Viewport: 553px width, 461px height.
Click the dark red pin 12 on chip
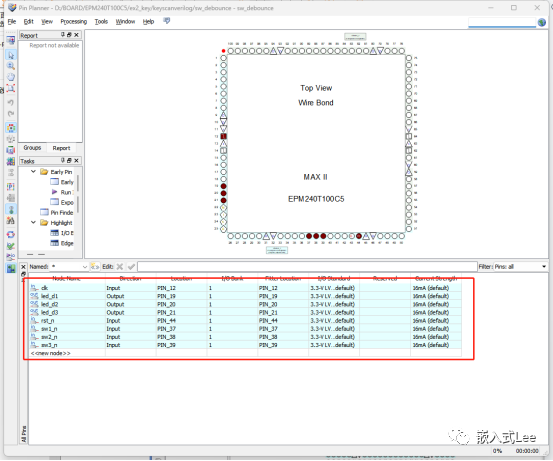223,136
